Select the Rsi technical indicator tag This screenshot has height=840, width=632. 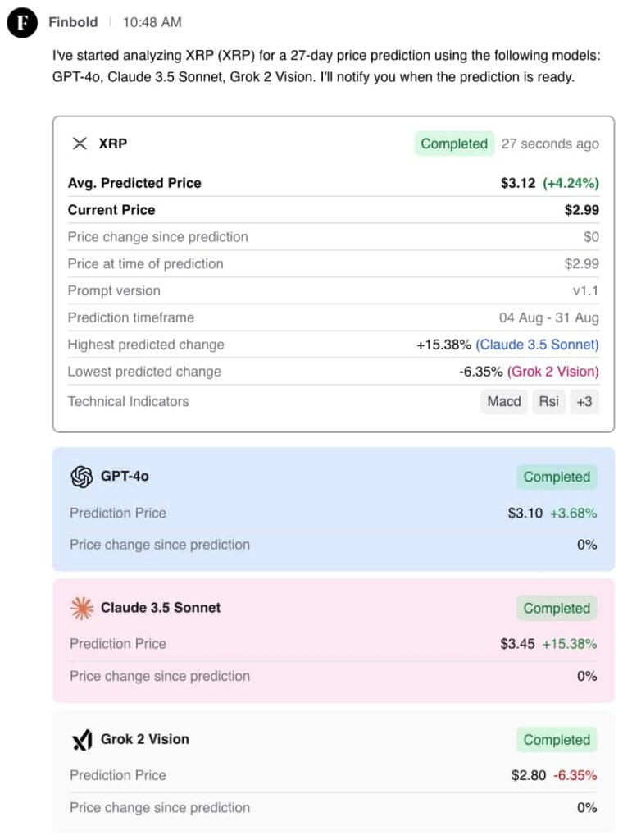point(549,401)
